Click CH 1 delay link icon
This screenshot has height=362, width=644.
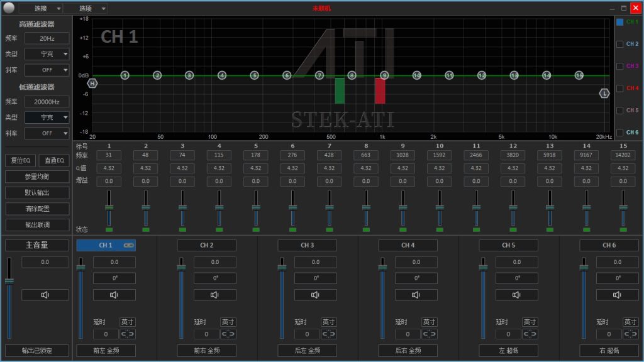click(x=127, y=334)
